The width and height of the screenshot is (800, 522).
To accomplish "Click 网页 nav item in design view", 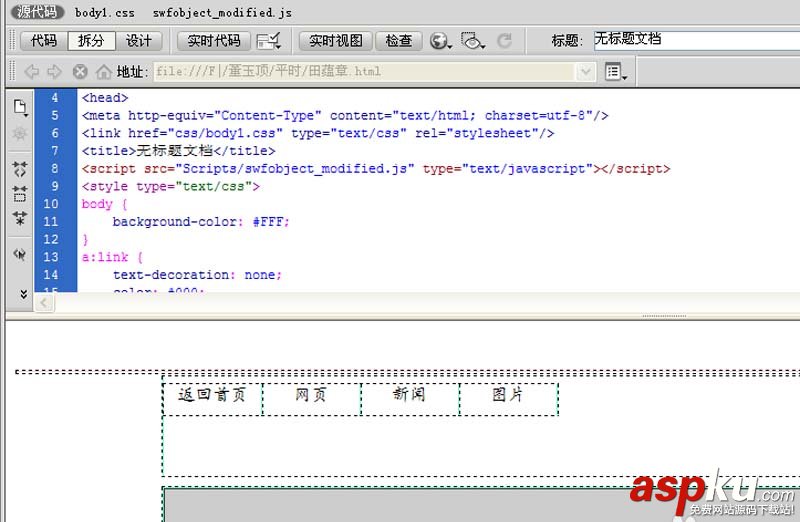I will click(x=311, y=394).
